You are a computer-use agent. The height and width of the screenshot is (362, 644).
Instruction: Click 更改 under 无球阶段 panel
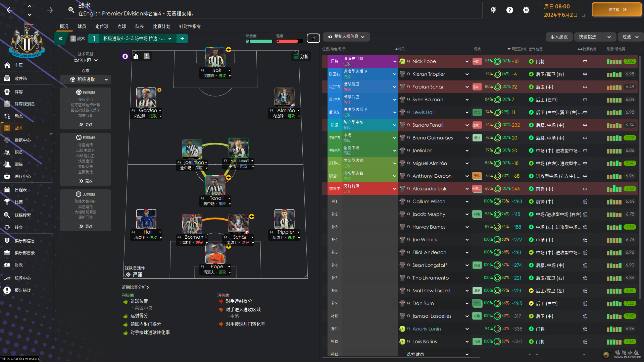point(86,226)
